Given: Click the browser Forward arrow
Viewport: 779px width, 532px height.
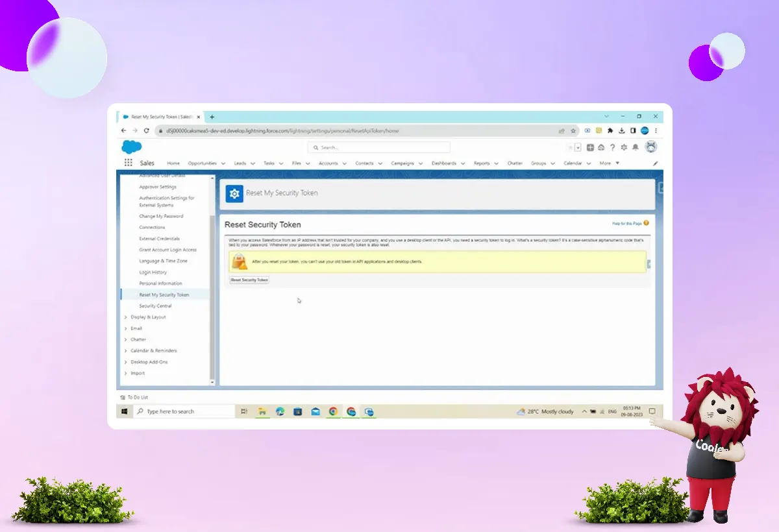Looking at the screenshot, I should pyautogui.click(x=135, y=130).
